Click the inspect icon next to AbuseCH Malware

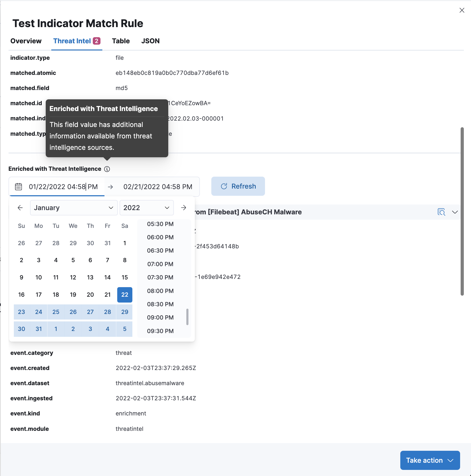441,212
